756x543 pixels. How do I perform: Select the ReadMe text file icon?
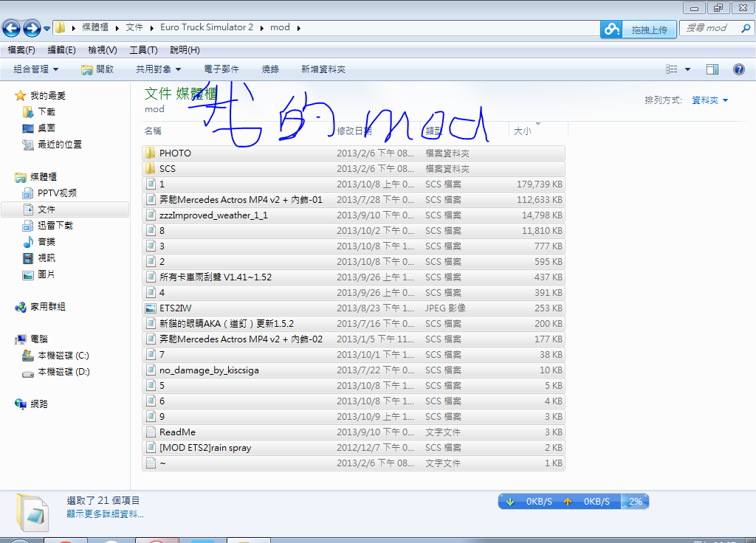(151, 432)
